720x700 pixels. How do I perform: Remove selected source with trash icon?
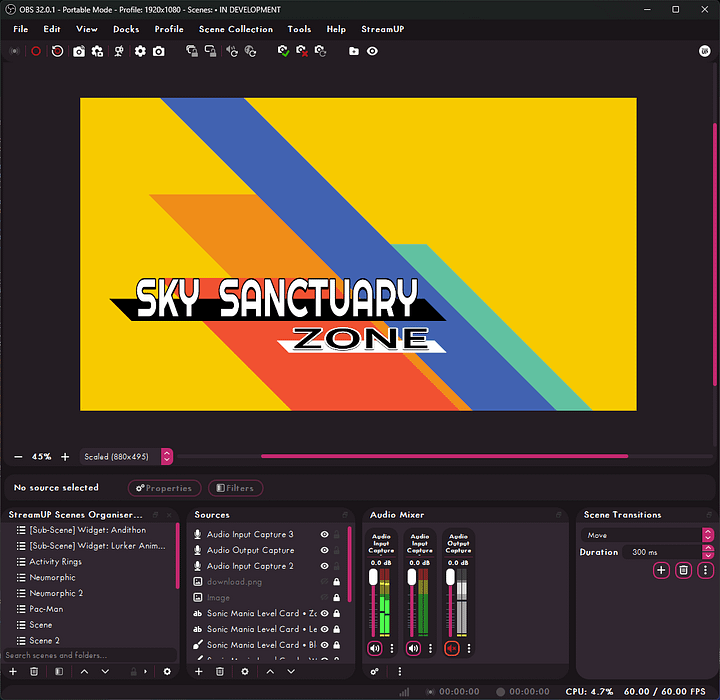point(220,672)
